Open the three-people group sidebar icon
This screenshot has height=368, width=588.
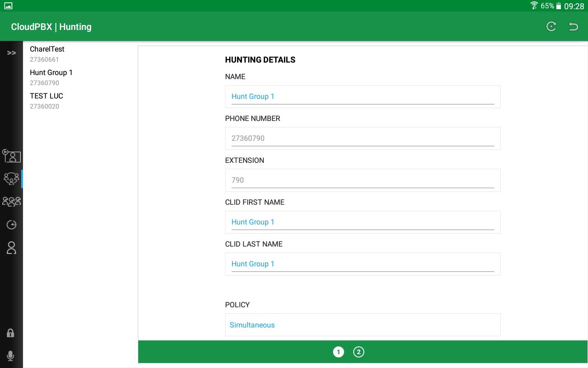(x=11, y=201)
